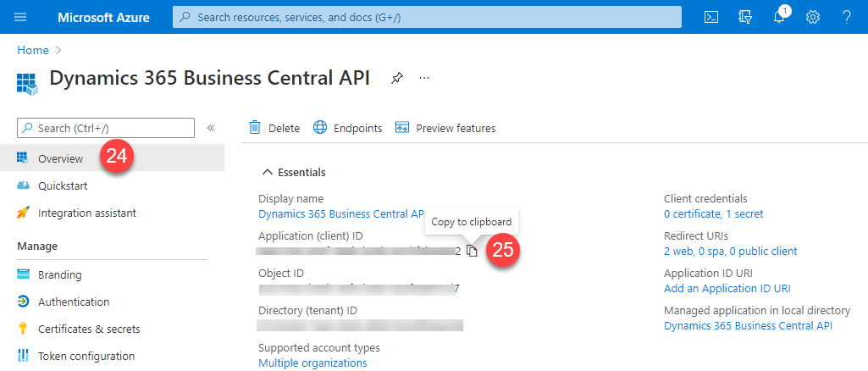Select the Redirect URIs label
Screen dimensions: 868x371
pyautogui.click(x=696, y=235)
